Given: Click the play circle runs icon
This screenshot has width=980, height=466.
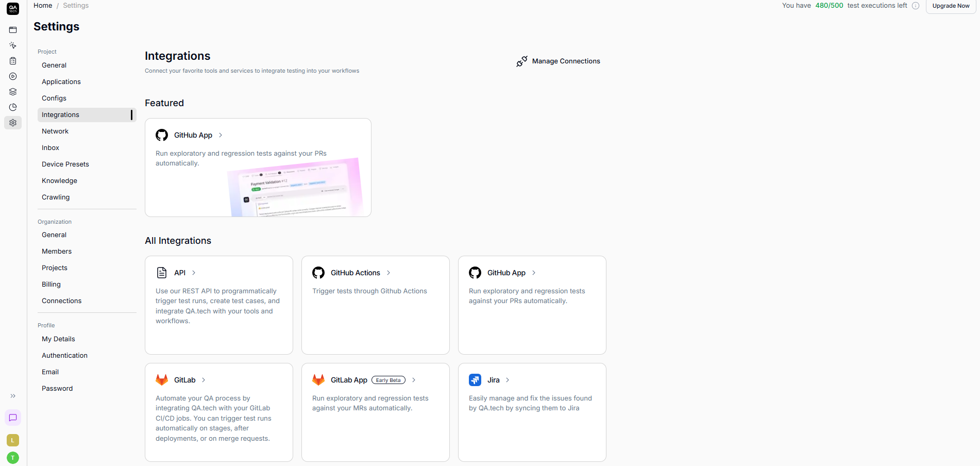Looking at the screenshot, I should (13, 76).
